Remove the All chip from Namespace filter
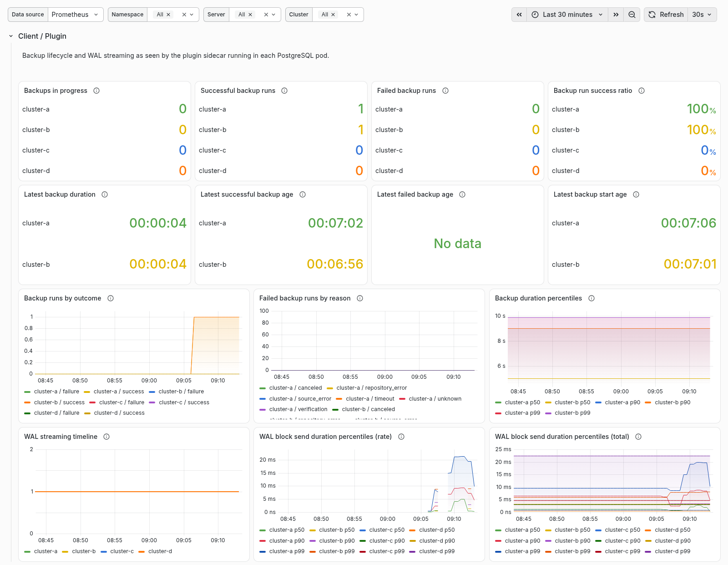The image size is (728, 565). (x=168, y=15)
